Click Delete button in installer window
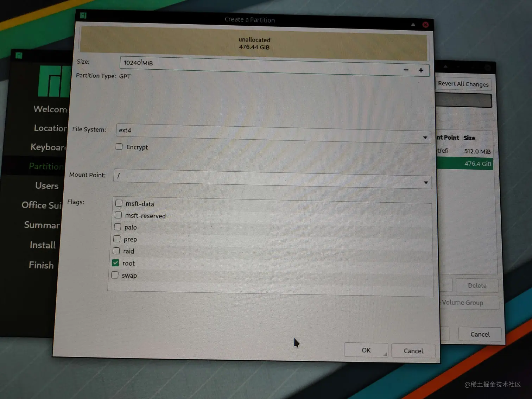Screen dimensions: 532x399 point(477,285)
